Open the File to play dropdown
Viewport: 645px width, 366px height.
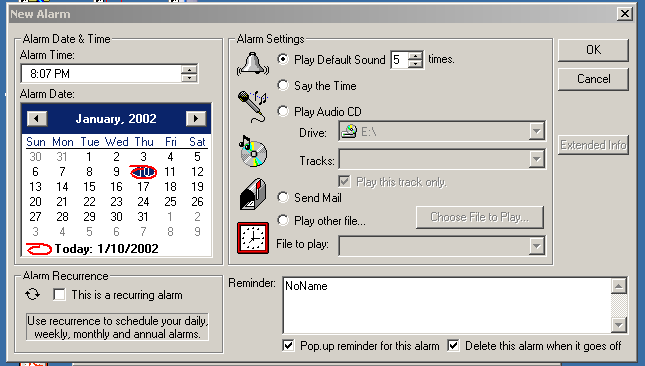pos(536,246)
